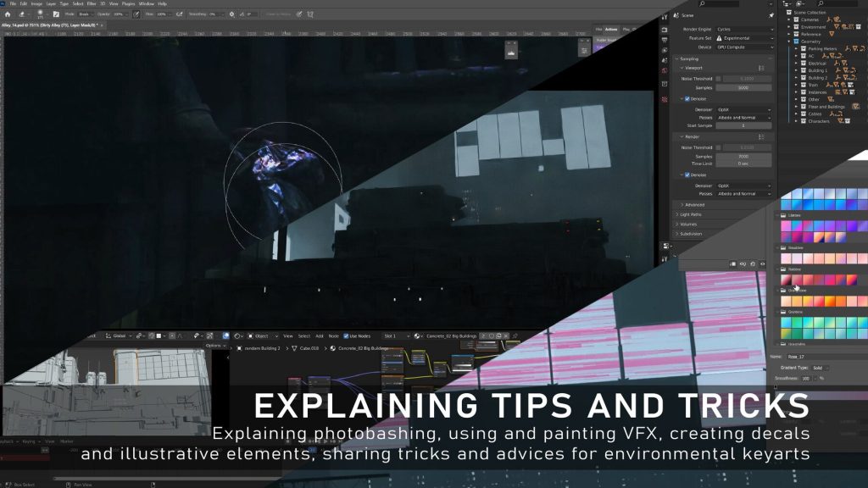Open the Slot 1 material slot dropdown

(397, 335)
